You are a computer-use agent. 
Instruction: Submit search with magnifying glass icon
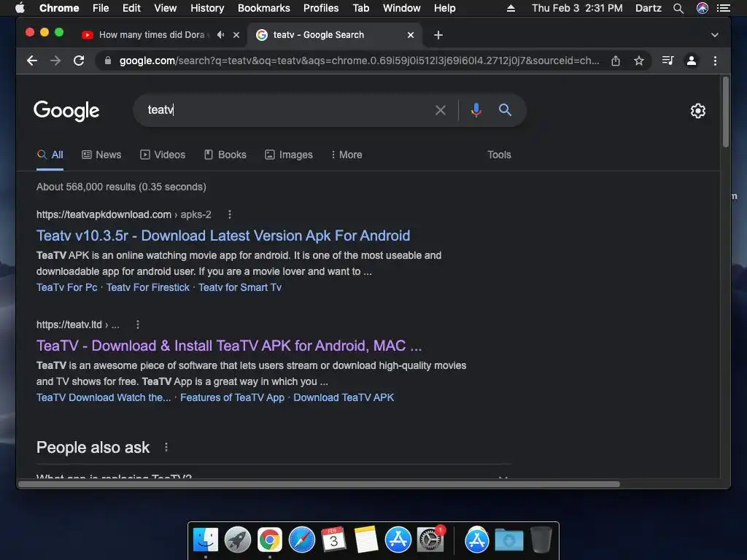pyautogui.click(x=505, y=110)
